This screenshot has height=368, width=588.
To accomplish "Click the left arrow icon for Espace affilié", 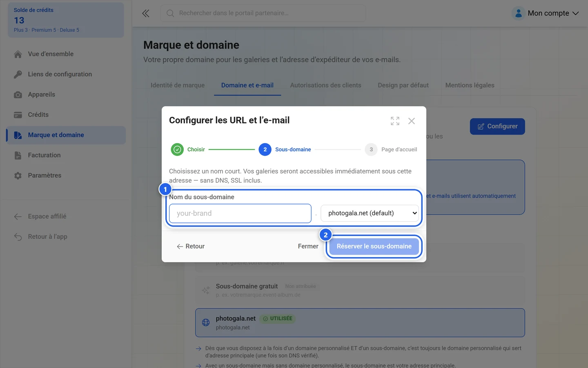I will [x=18, y=217].
